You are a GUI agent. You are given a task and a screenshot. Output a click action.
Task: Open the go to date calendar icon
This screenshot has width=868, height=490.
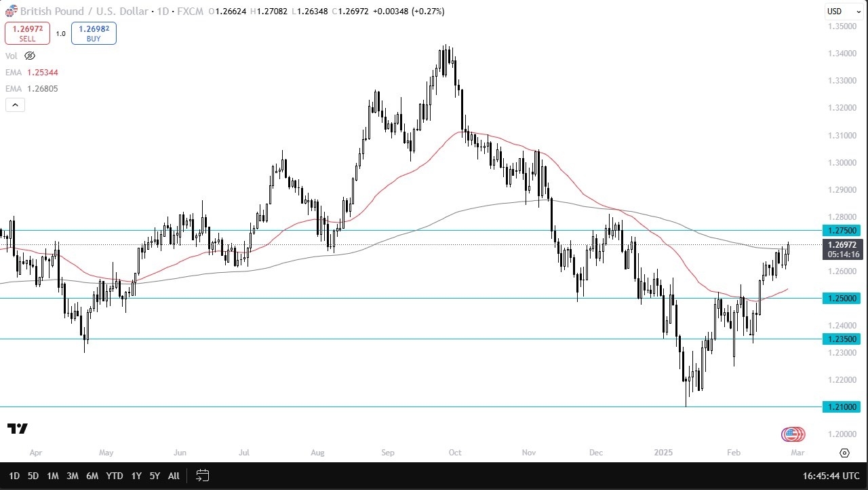[202, 476]
